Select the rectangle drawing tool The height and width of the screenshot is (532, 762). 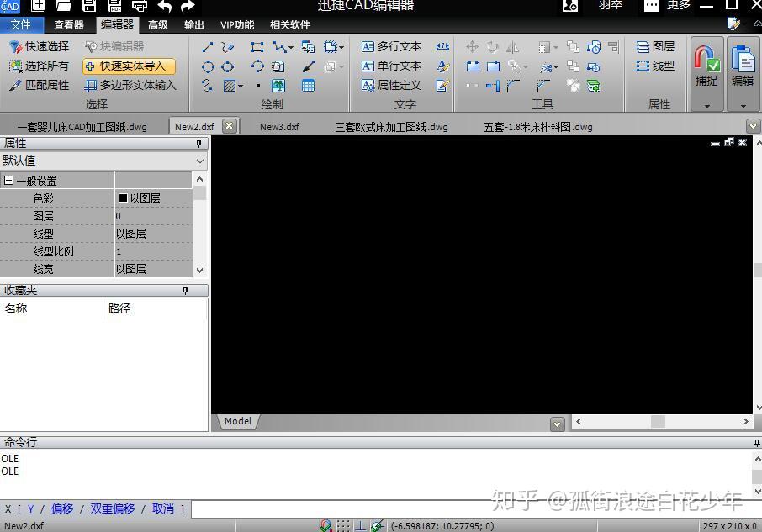coord(256,46)
